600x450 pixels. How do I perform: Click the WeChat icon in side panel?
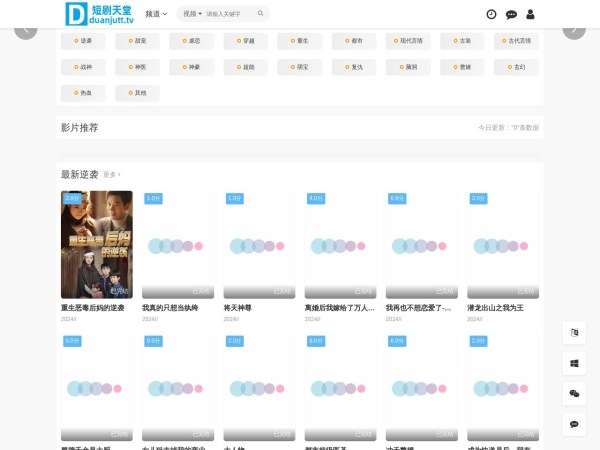point(574,394)
